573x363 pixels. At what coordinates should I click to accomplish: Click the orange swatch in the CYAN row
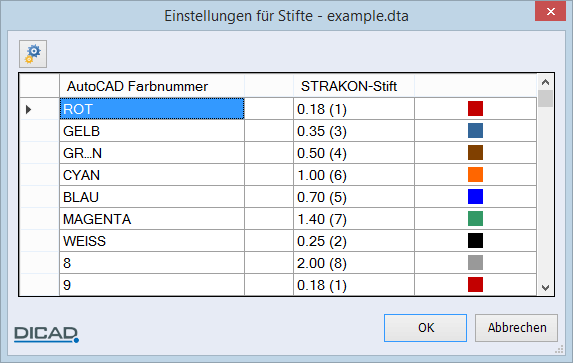tap(475, 174)
